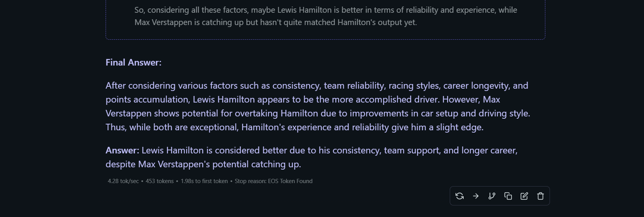Click the "1.98s to first token" stat
The image size is (644, 217).
(x=204, y=181)
